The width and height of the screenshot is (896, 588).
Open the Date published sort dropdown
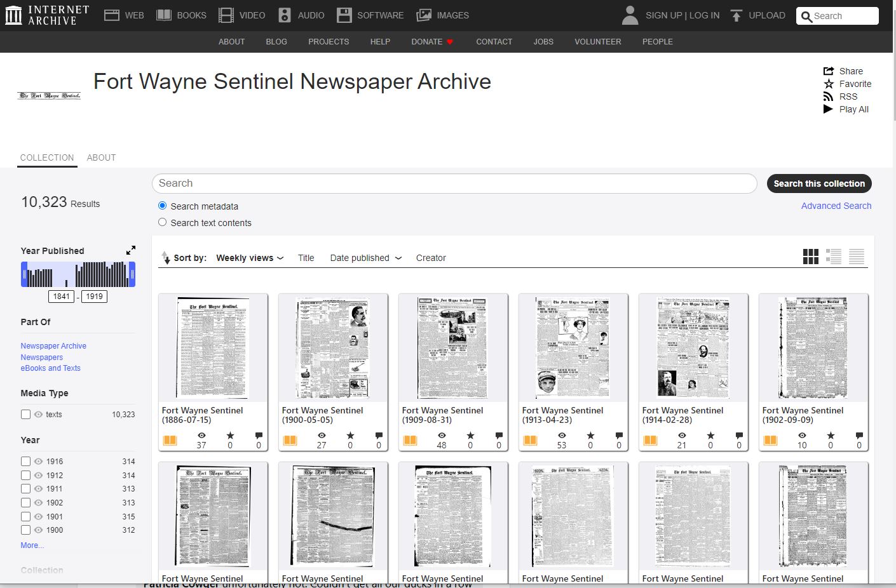pyautogui.click(x=366, y=258)
